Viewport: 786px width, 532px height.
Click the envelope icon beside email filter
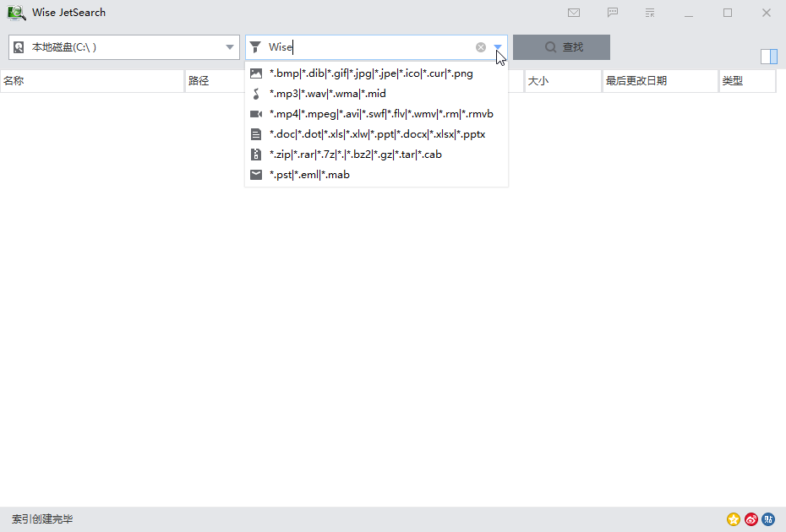pyautogui.click(x=256, y=174)
